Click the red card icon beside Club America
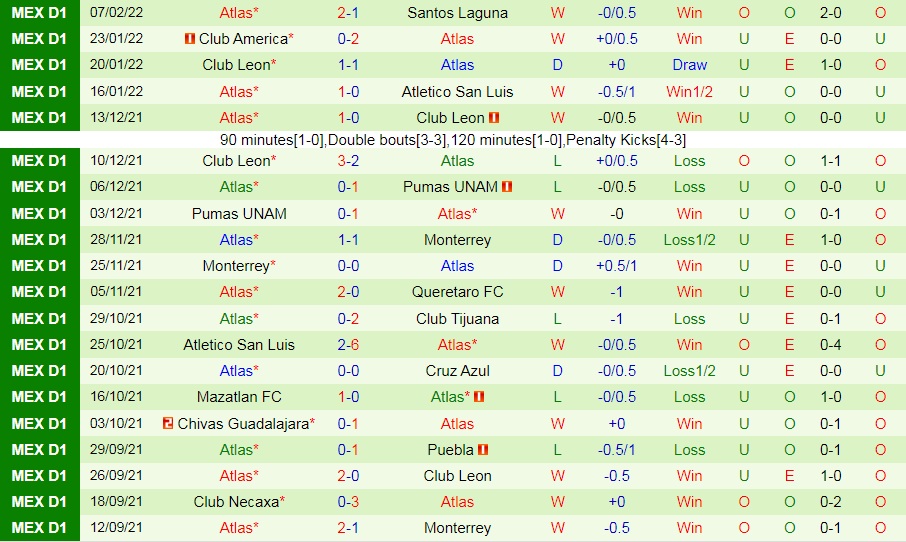This screenshot has width=906, height=542. (190, 39)
